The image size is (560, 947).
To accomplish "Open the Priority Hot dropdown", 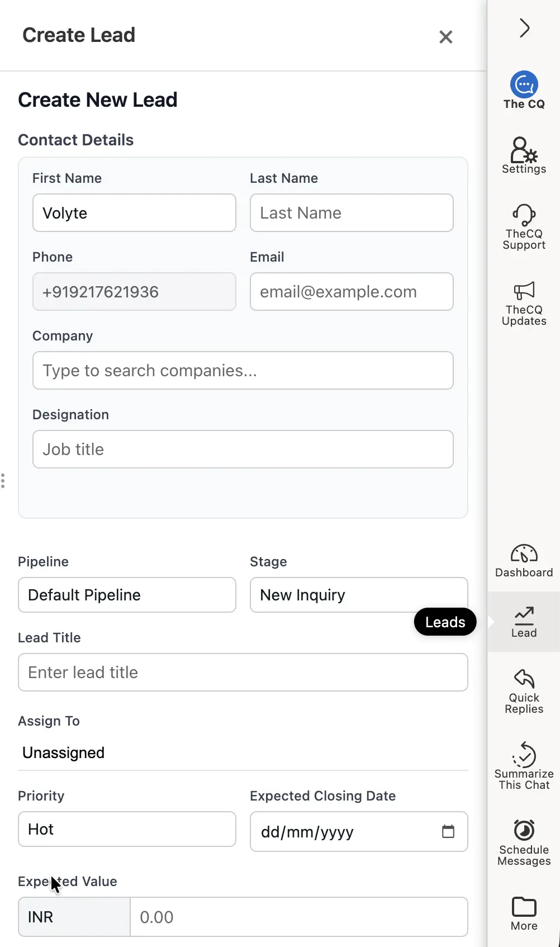I will [x=127, y=829].
